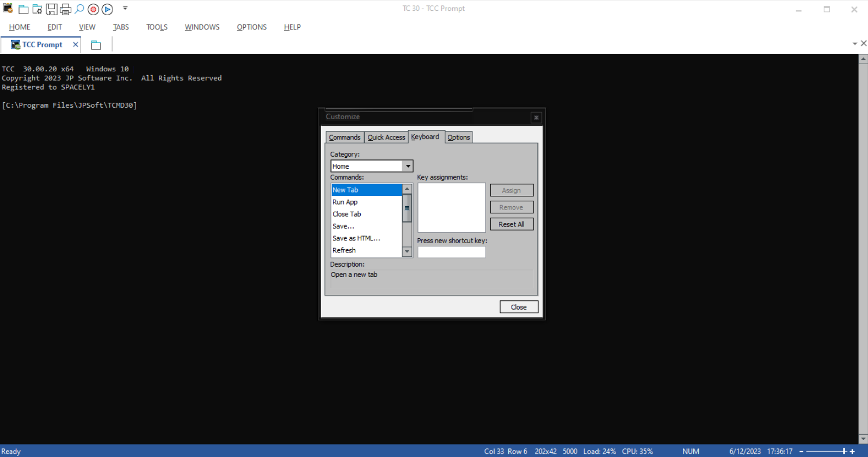Select Save... in the Commands list
The image size is (868, 457).
click(366, 226)
